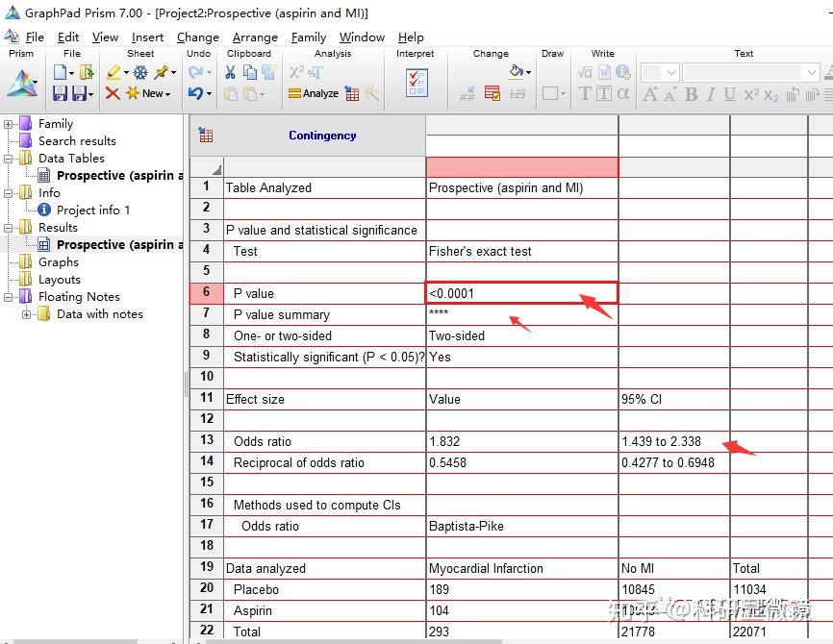
Task: Expand the Data with notes node
Action: click(26, 314)
